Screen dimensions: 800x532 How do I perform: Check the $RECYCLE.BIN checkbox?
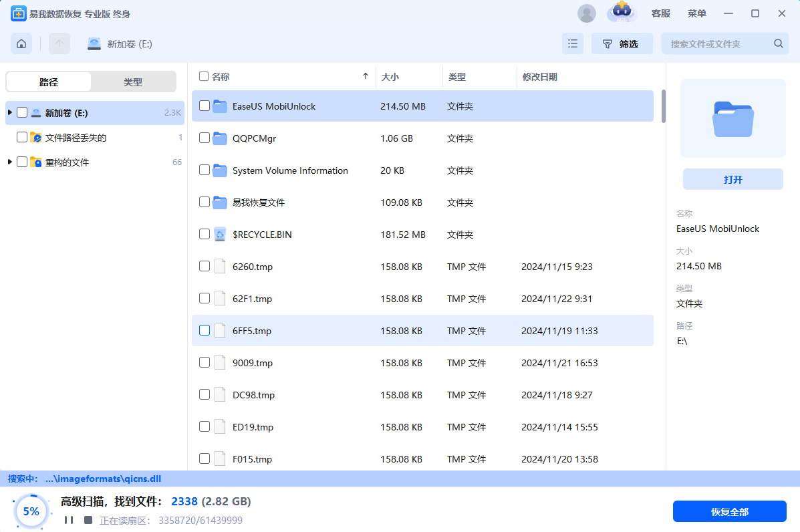pyautogui.click(x=204, y=234)
